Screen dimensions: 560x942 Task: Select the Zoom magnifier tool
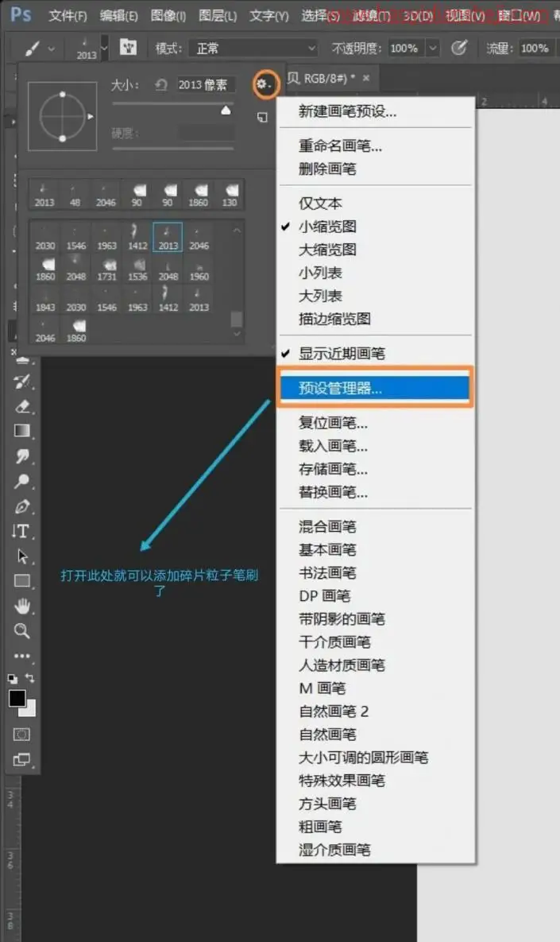click(x=22, y=631)
